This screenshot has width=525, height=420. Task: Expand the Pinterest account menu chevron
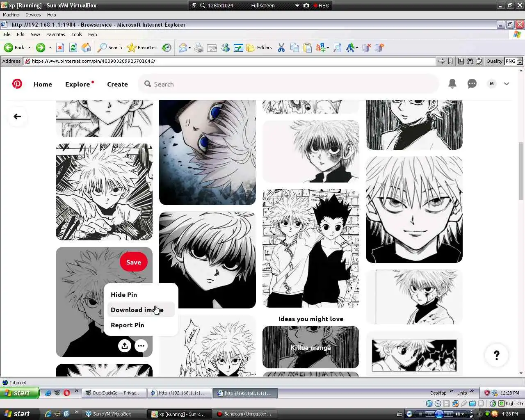507,84
